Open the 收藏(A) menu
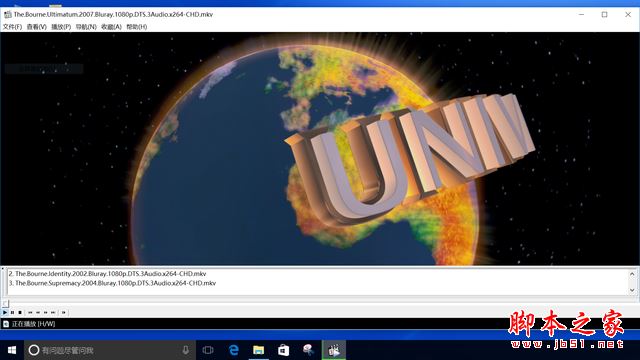 coord(111,27)
